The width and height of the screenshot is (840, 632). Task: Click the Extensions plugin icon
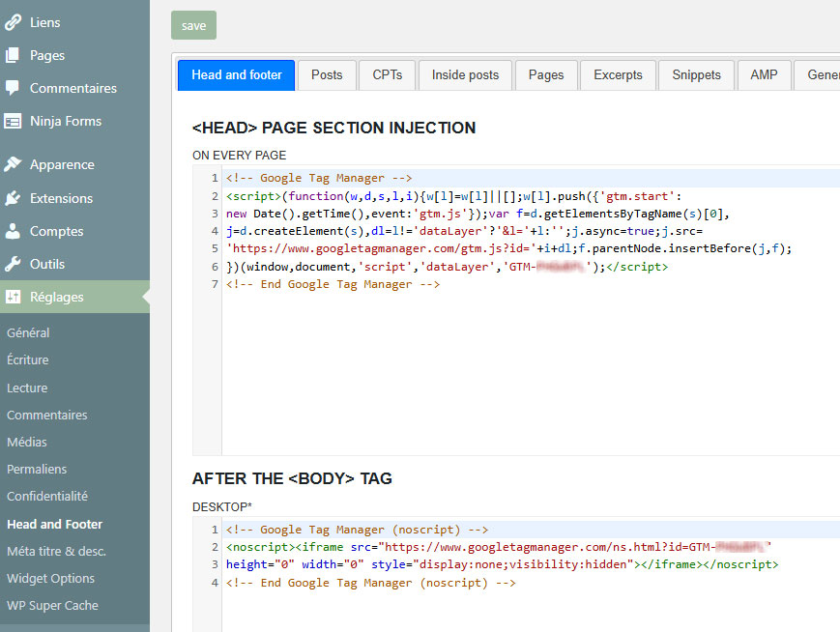point(13,198)
